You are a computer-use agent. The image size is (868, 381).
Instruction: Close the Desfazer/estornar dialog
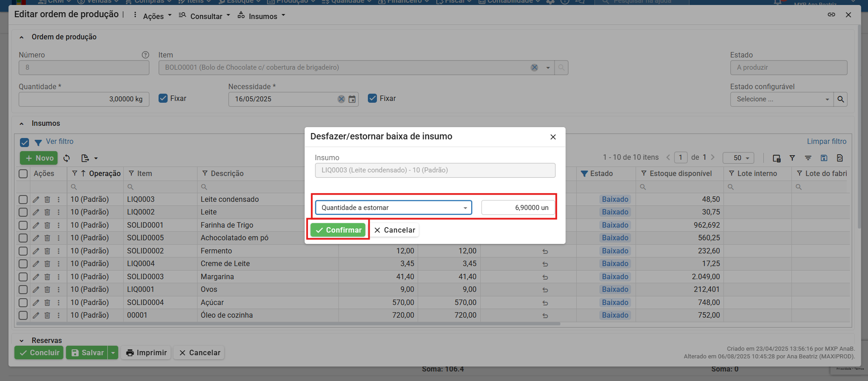point(553,137)
